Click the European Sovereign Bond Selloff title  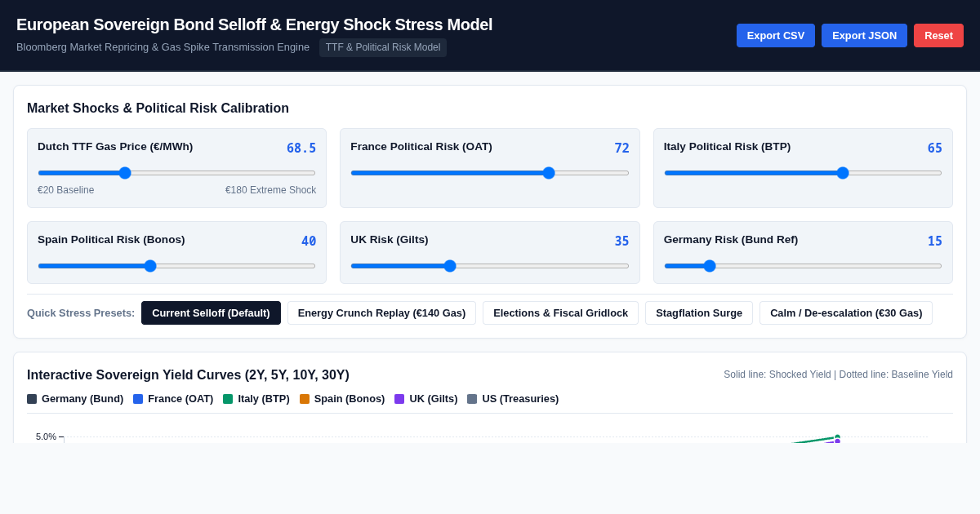pos(254,24)
